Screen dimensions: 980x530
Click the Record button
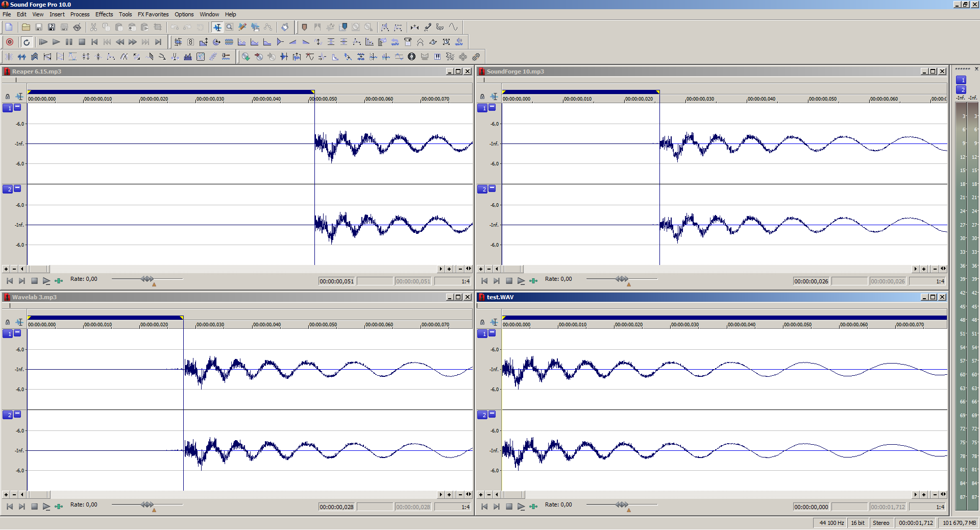coord(10,42)
